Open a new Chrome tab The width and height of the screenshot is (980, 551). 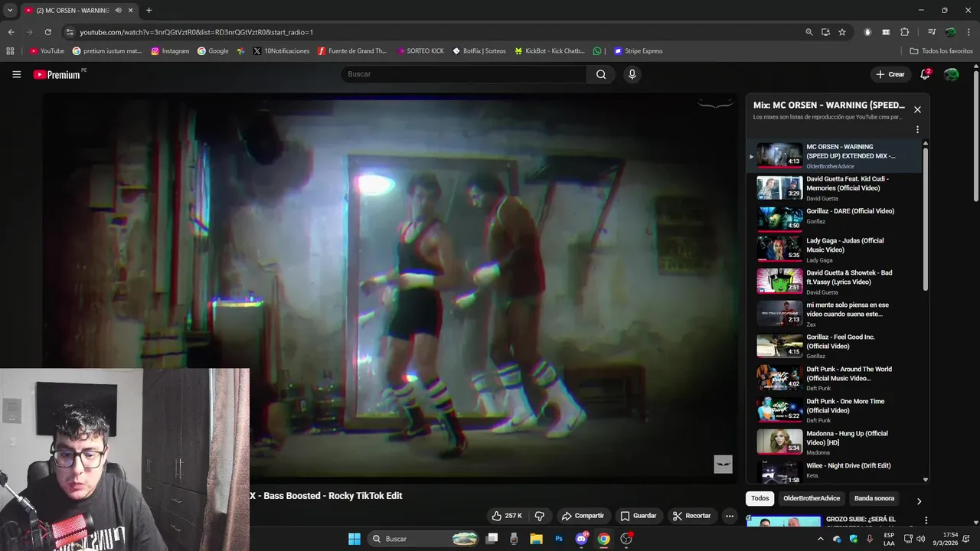(x=149, y=11)
